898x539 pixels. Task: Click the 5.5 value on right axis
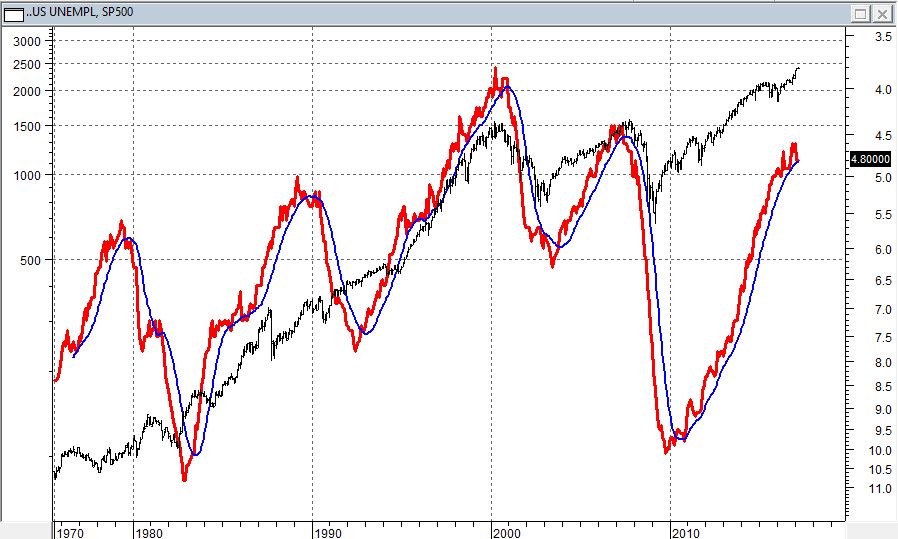point(884,215)
